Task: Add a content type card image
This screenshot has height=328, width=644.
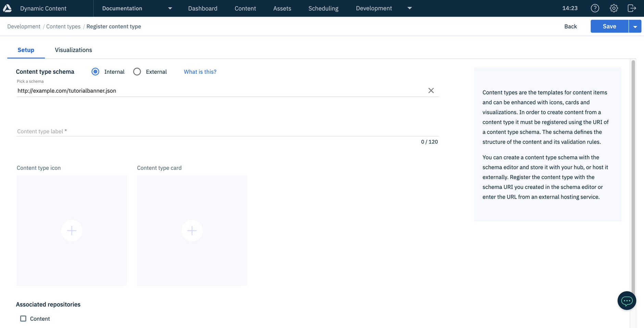Action: tap(192, 231)
